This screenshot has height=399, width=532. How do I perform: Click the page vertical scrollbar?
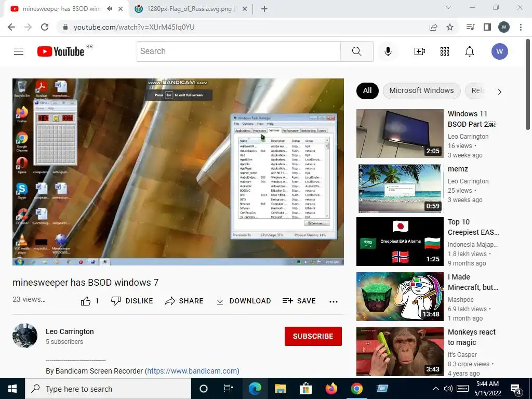pos(528,84)
